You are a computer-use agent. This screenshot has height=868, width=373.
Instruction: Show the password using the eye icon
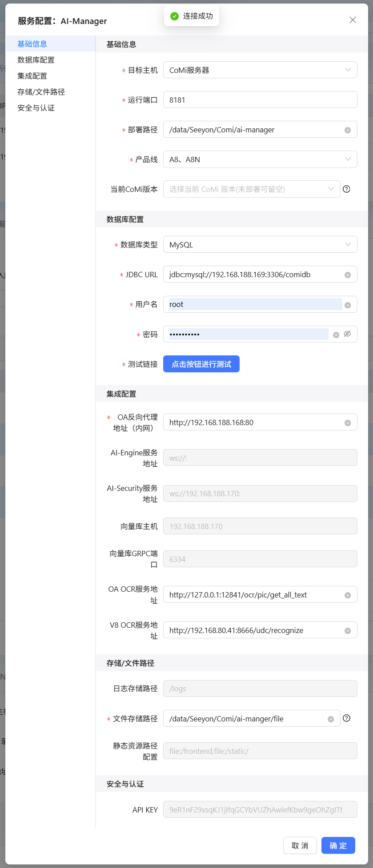347,334
